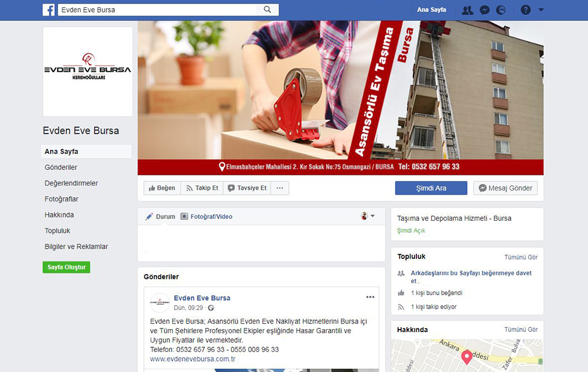Open the Messenger icon in top bar
This screenshot has width=588, height=372.
click(484, 10)
